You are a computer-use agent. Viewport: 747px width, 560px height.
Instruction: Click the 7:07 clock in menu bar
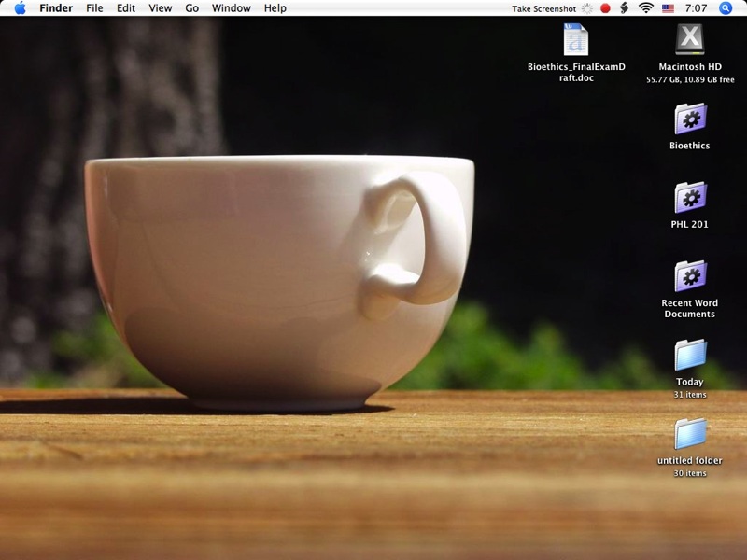point(696,8)
